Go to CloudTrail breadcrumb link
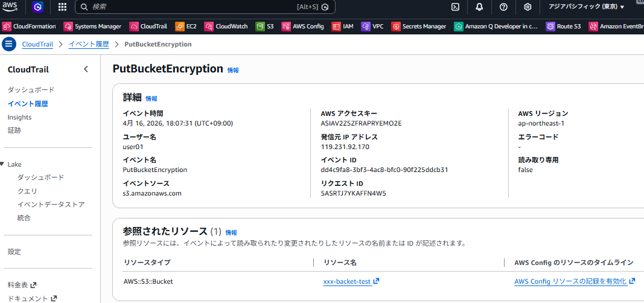The width and height of the screenshot is (644, 303). pos(37,44)
